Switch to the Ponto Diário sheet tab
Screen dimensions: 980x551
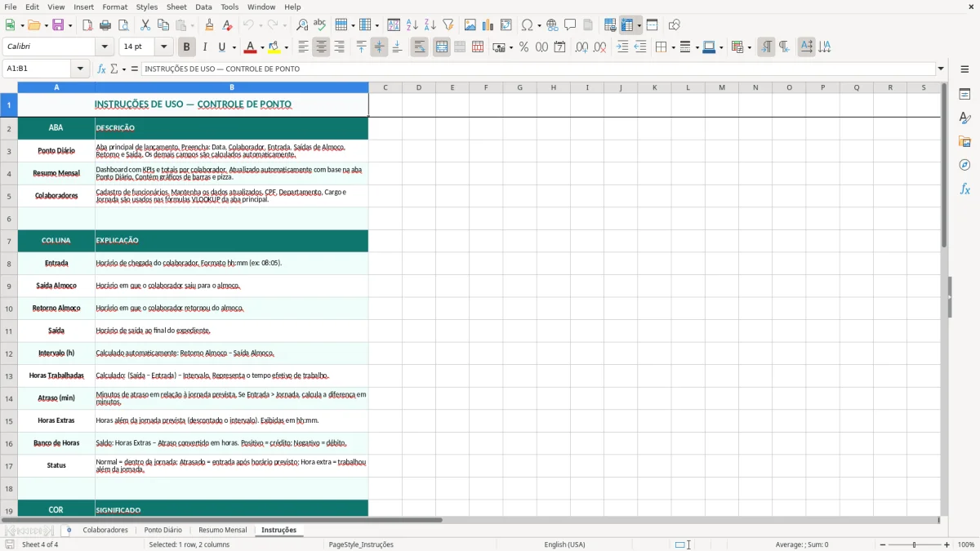point(163,530)
